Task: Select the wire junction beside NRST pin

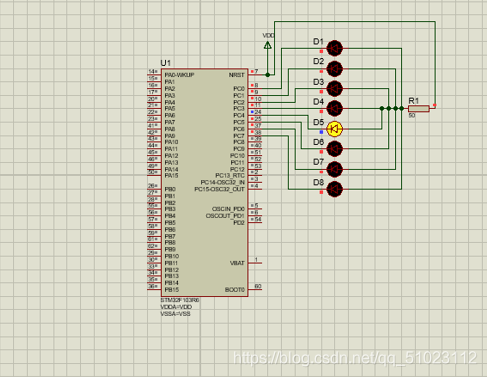Action: tap(267, 75)
